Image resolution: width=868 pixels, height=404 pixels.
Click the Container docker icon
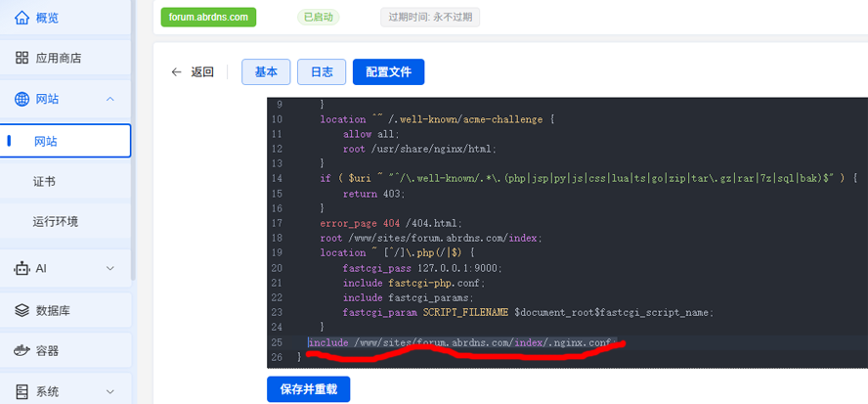22,350
